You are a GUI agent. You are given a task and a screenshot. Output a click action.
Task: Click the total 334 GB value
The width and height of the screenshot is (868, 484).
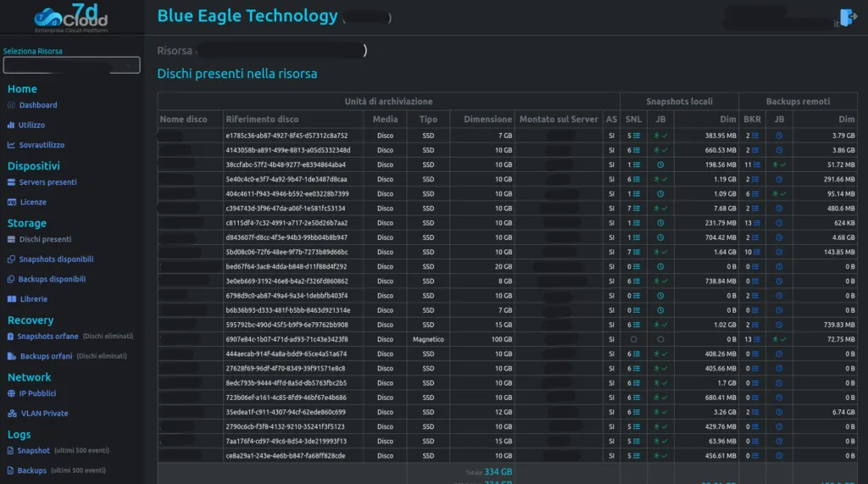(x=498, y=472)
